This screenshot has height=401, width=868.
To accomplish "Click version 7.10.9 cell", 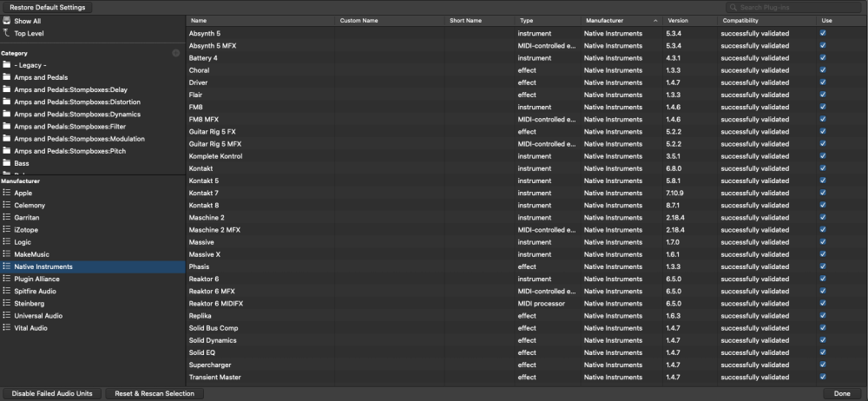I will coord(674,193).
